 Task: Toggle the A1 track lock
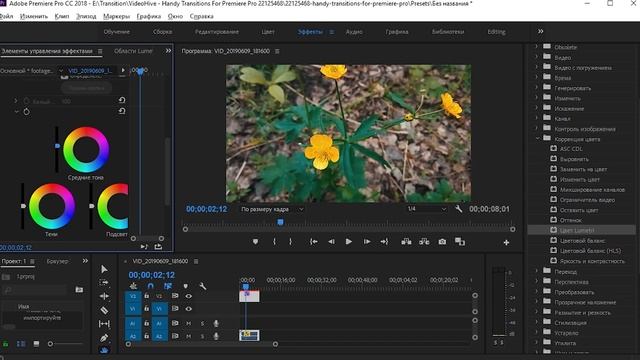pyautogui.click(x=146, y=323)
